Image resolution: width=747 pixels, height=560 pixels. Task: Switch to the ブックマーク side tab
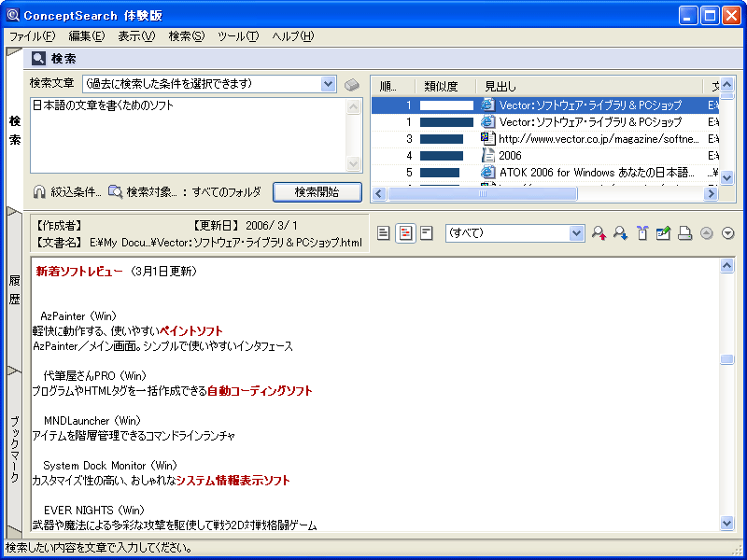(15, 450)
